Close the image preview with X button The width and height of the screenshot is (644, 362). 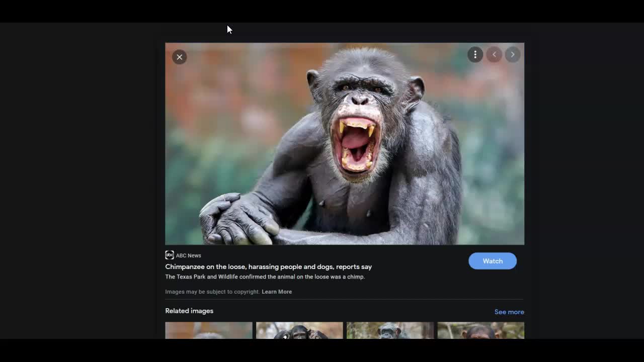(x=179, y=57)
